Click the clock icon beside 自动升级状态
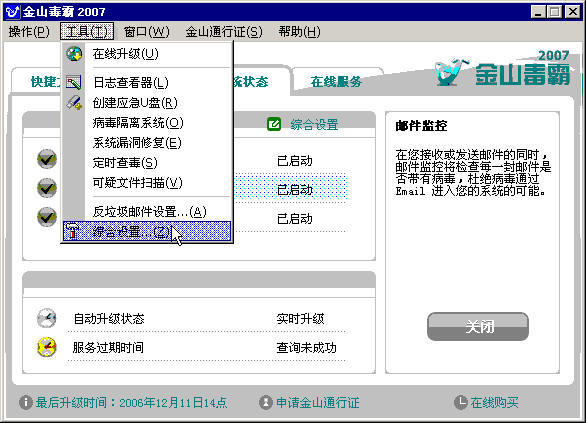This screenshot has width=586, height=423. click(x=47, y=318)
